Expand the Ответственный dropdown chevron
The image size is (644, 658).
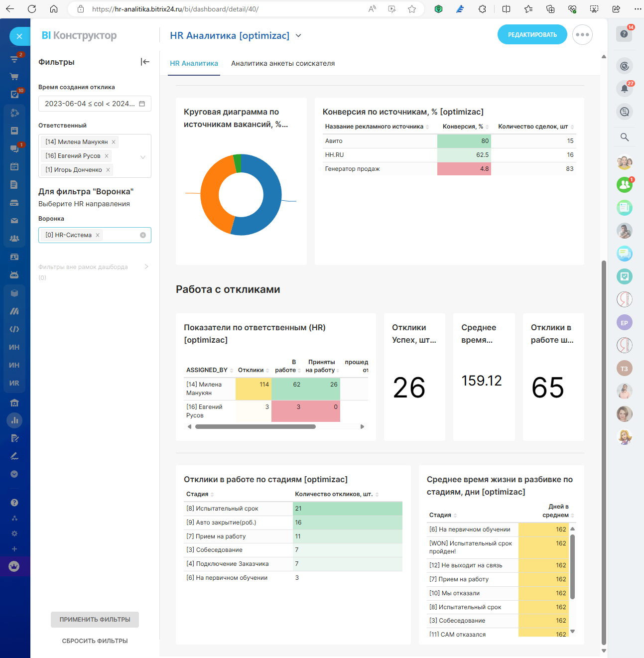[143, 157]
